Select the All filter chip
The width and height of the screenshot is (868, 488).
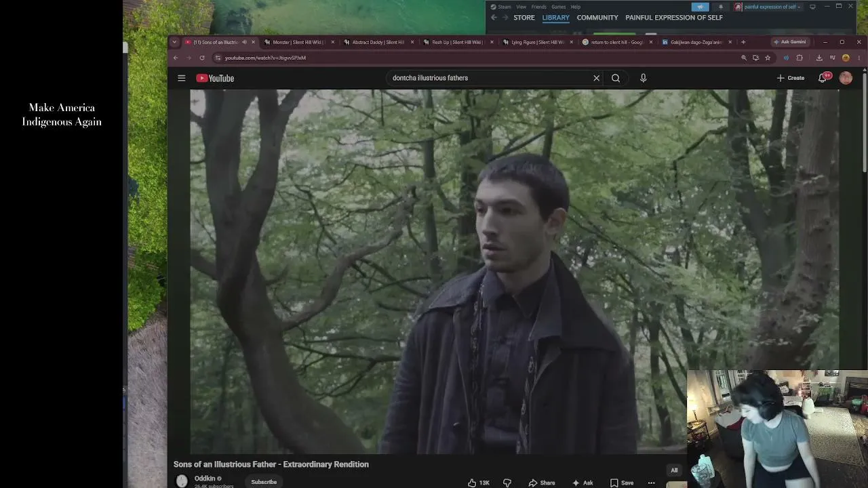point(674,470)
